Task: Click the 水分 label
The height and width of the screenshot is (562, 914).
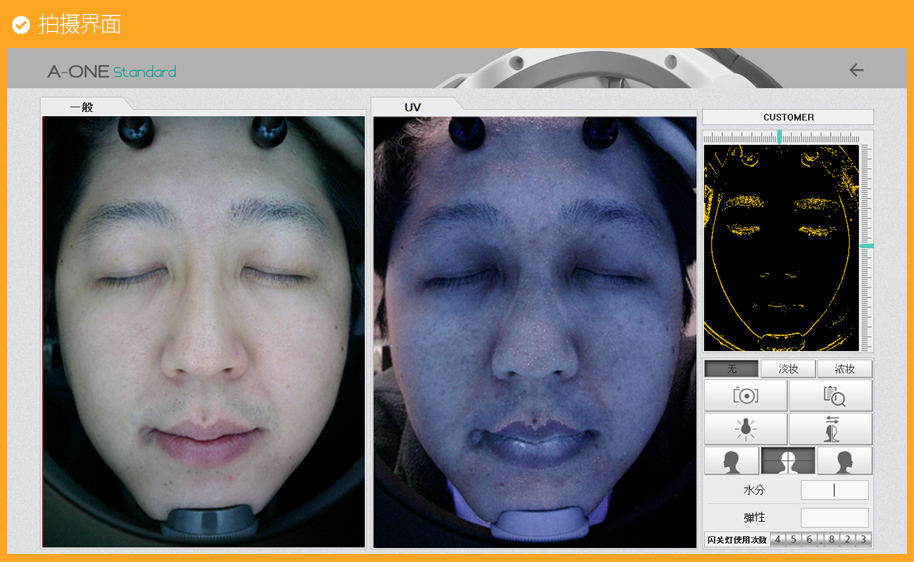Action: [x=754, y=490]
